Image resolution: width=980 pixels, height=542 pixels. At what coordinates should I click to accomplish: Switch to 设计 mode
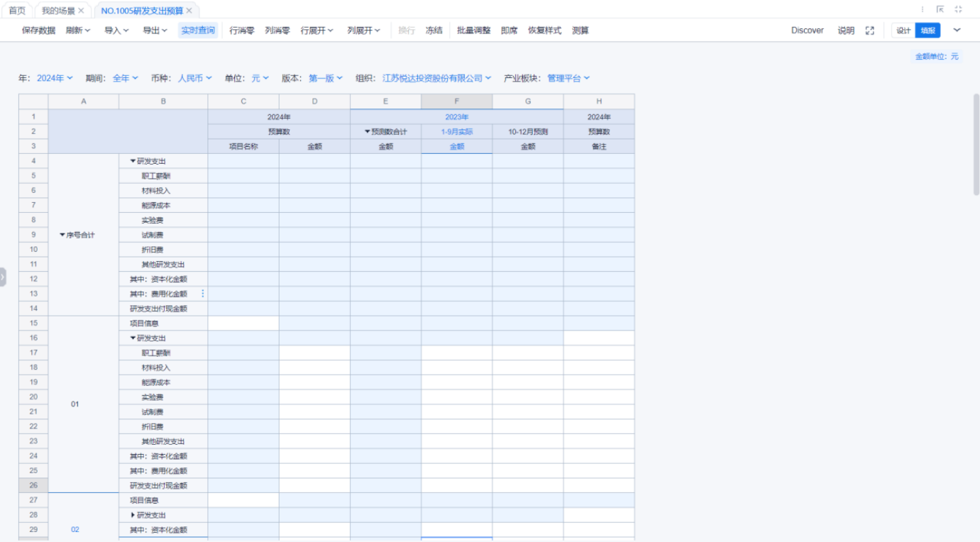point(903,31)
